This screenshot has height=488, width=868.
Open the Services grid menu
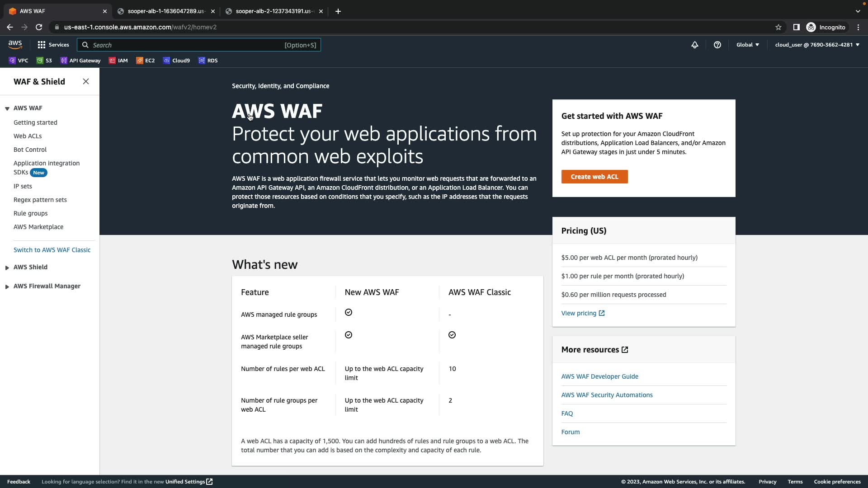coord(53,45)
